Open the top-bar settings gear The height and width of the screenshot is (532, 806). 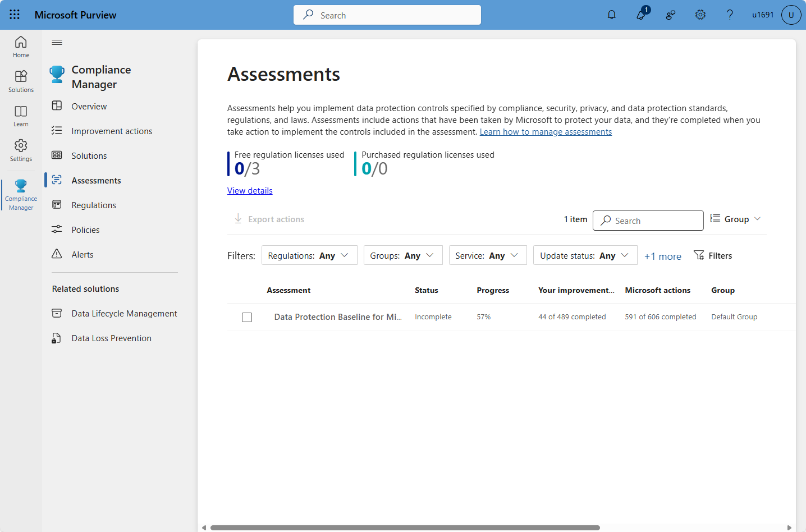coord(700,15)
